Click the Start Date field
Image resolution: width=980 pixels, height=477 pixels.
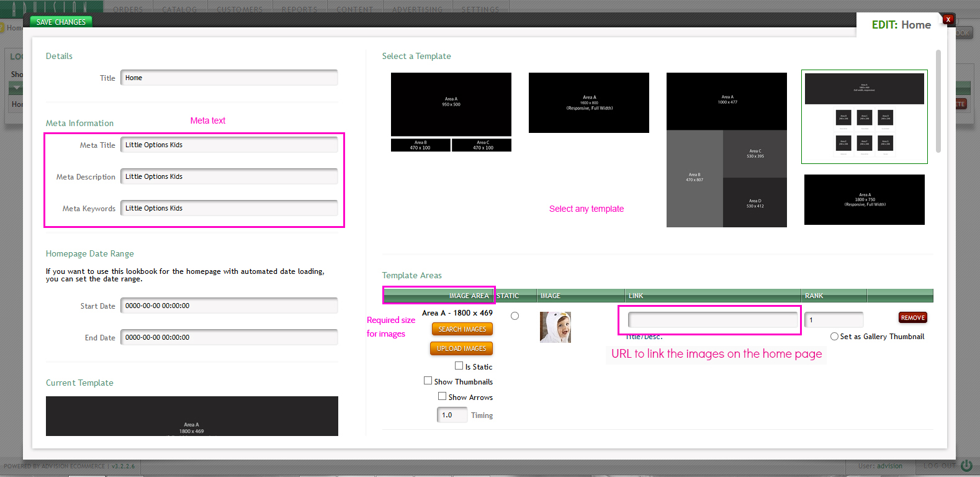pyautogui.click(x=229, y=306)
